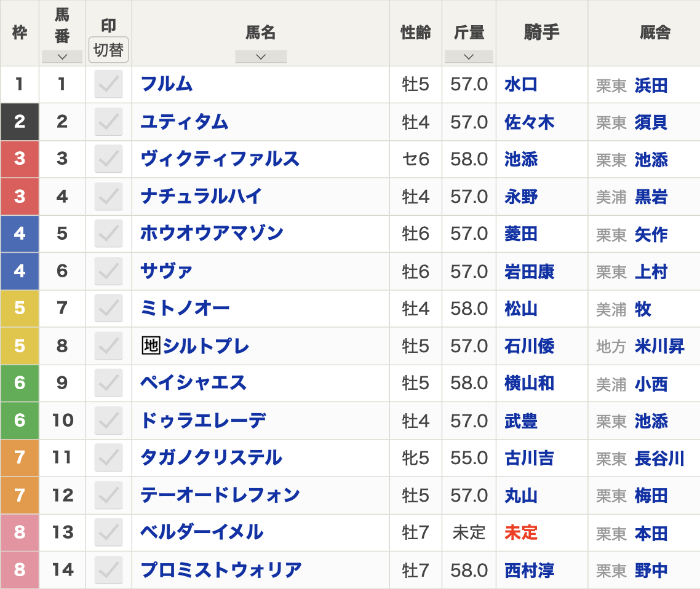Open horse page for シルトプレ
Image resolution: width=700 pixels, height=589 pixels.
click(206, 346)
